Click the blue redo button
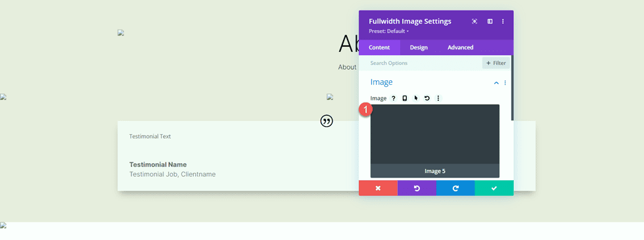Viewport: 644px width, 240px height. (455, 188)
